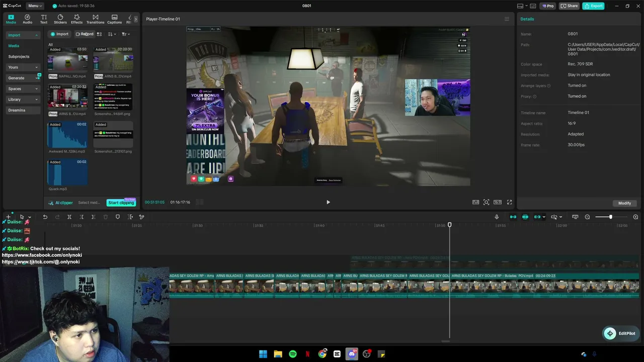644x362 pixels.
Task: Expand the Generate sidebar section
Action: (23, 78)
